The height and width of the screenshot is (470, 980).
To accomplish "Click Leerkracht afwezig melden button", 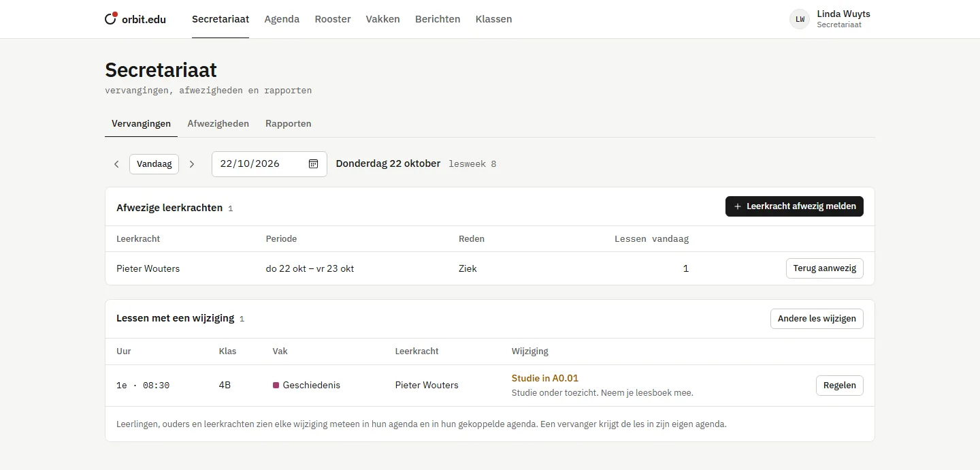I will 794,206.
